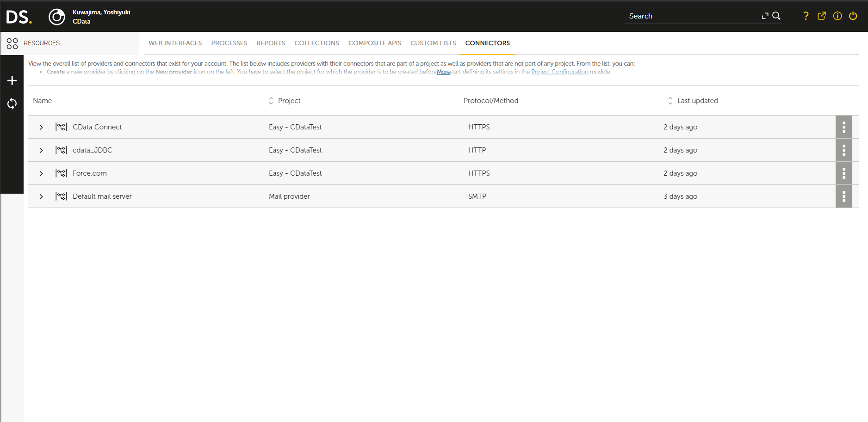Screen dimensions: 868x422
Task: Open the actions menu for CData Connect
Action: click(843, 127)
